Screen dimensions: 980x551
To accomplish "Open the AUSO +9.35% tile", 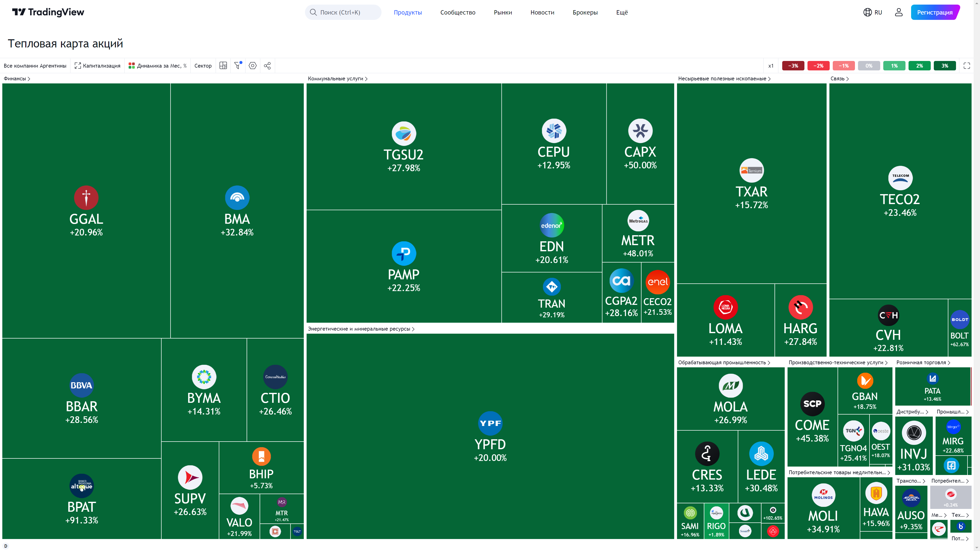I will pos(911,509).
